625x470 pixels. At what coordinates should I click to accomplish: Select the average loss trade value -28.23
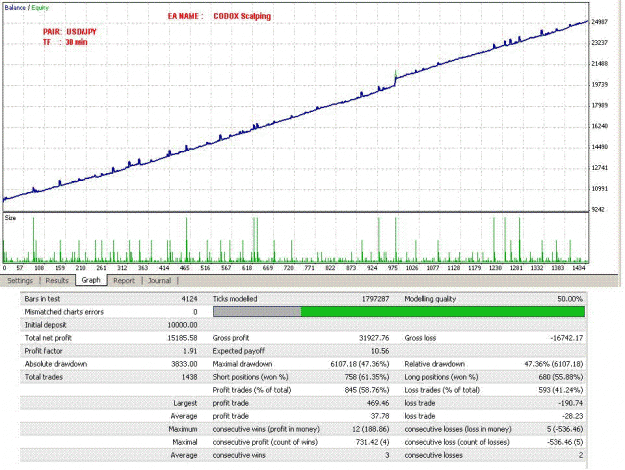pyautogui.click(x=572, y=416)
